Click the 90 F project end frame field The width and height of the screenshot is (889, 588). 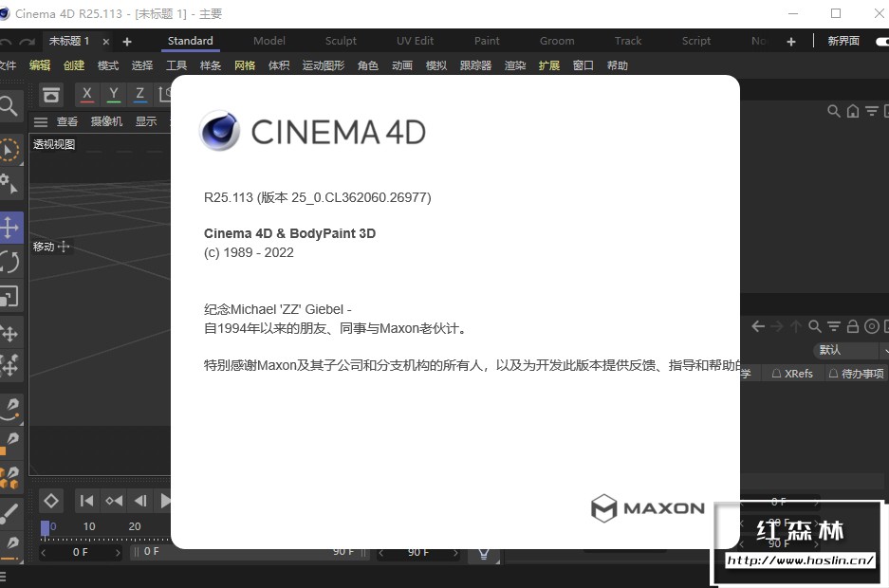pyautogui.click(x=418, y=553)
